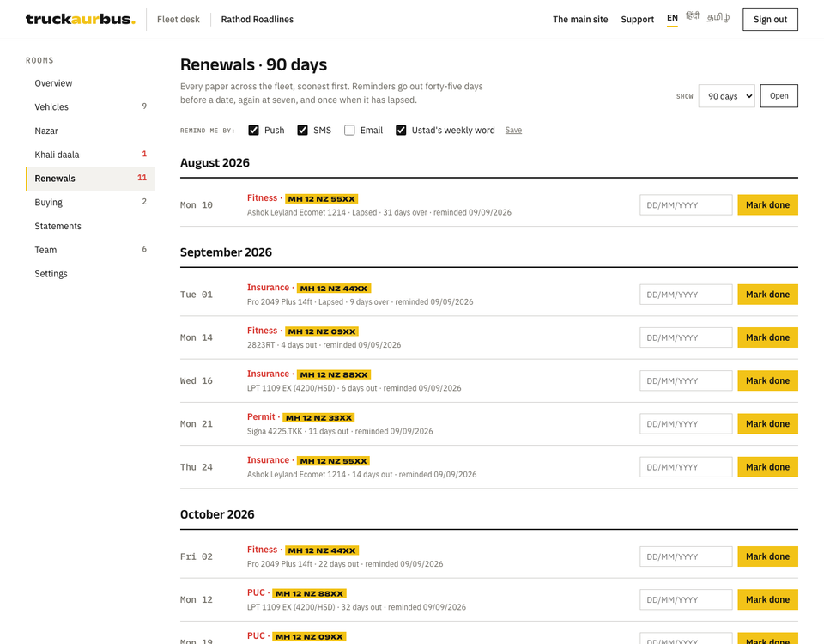824x644 pixels.
Task: Click the Fleet desk header link
Action: click(179, 20)
